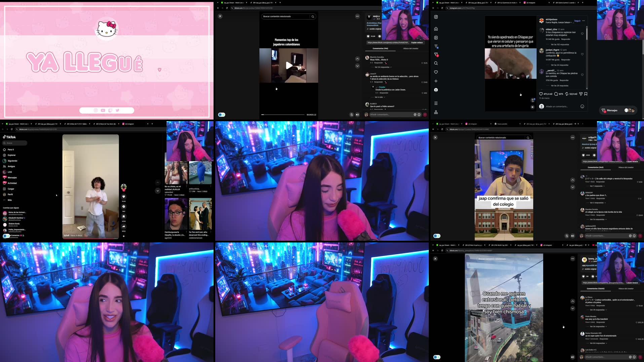Expand Ver 6 más replies

(x=380, y=97)
